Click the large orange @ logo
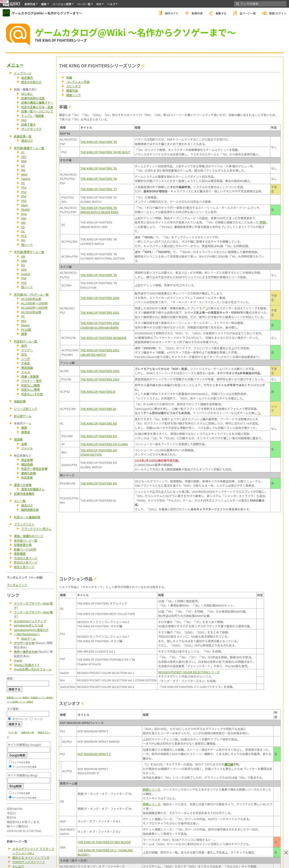Image resolution: width=289 pixels, height=868 pixels. pyautogui.click(x=18, y=34)
